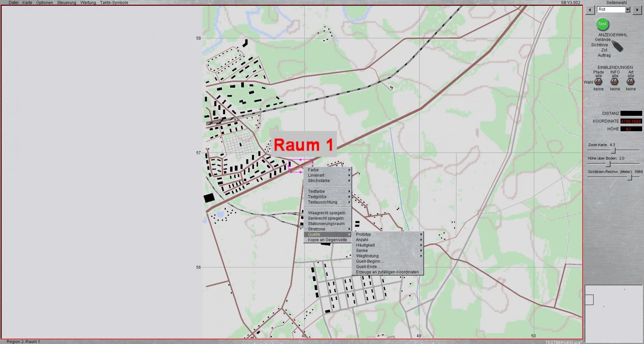Viewport: 644px width, 344px height.
Task: Click the Quell-Beginn entry
Action: click(370, 261)
